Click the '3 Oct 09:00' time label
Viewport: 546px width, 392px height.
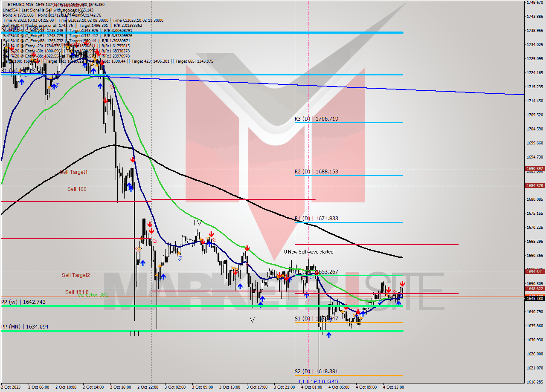[x=203, y=387]
